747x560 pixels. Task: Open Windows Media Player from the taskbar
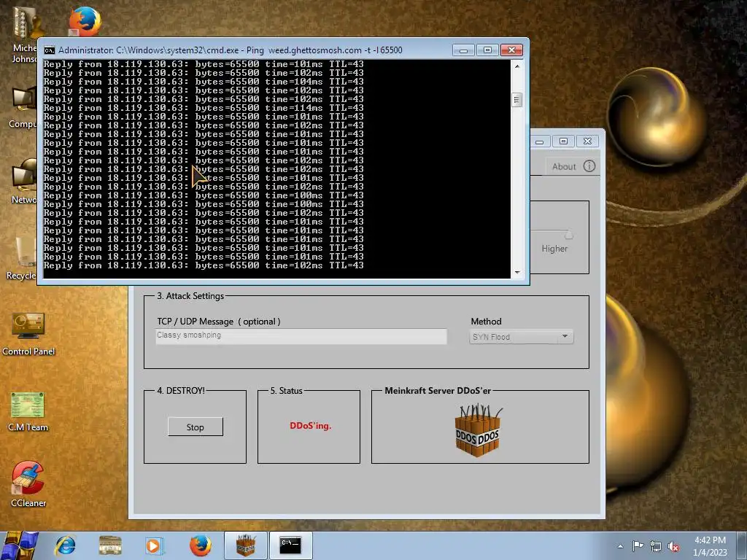coord(154,545)
